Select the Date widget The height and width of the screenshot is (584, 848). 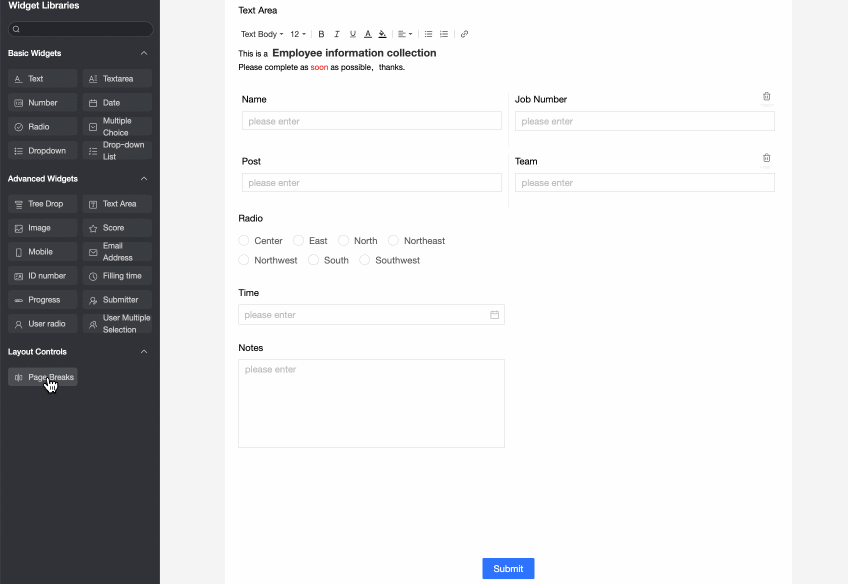coord(117,103)
